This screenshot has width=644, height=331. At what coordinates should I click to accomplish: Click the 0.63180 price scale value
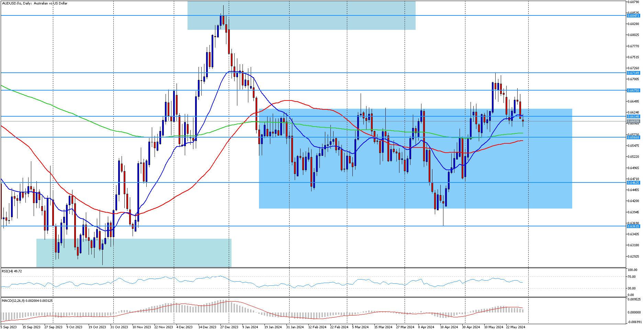[633, 245]
